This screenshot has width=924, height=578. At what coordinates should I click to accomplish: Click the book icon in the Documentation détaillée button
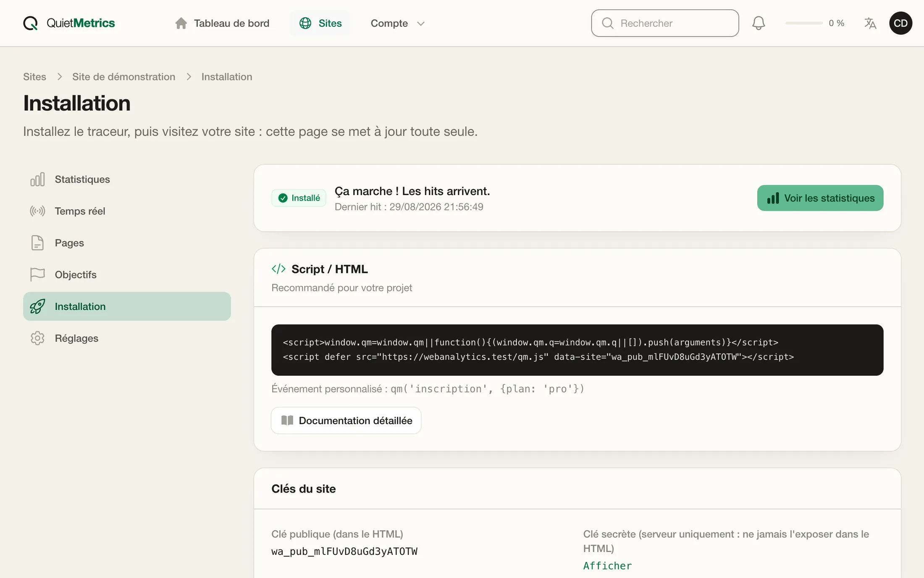287,420
